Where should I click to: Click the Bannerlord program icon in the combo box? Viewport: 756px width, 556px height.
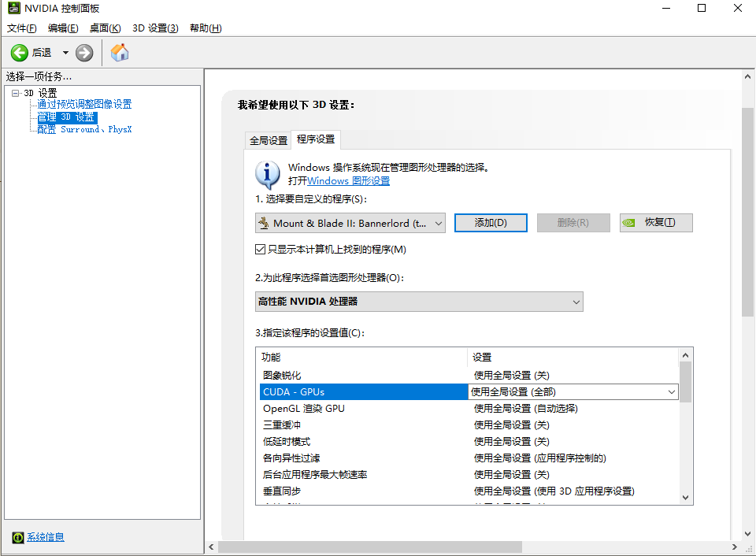tap(264, 223)
